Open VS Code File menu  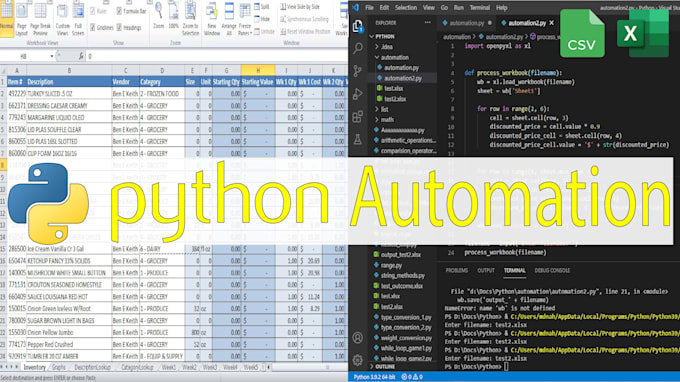pyautogui.click(x=369, y=7)
